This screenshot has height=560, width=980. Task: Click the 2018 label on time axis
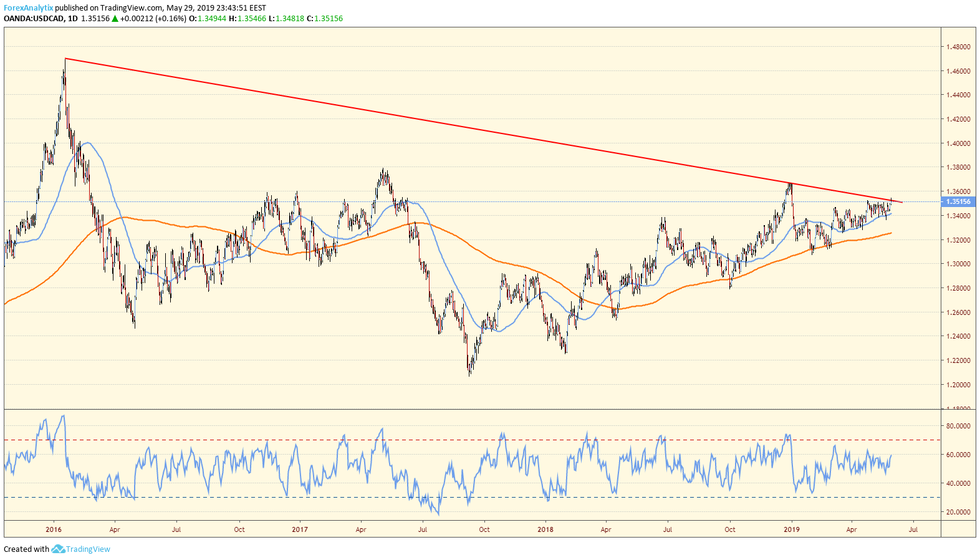(545, 529)
